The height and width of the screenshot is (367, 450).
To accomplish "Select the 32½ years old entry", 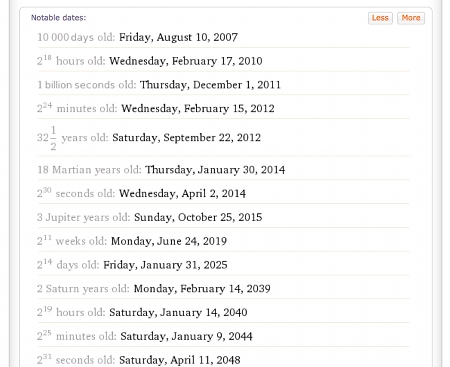I will [x=223, y=138].
